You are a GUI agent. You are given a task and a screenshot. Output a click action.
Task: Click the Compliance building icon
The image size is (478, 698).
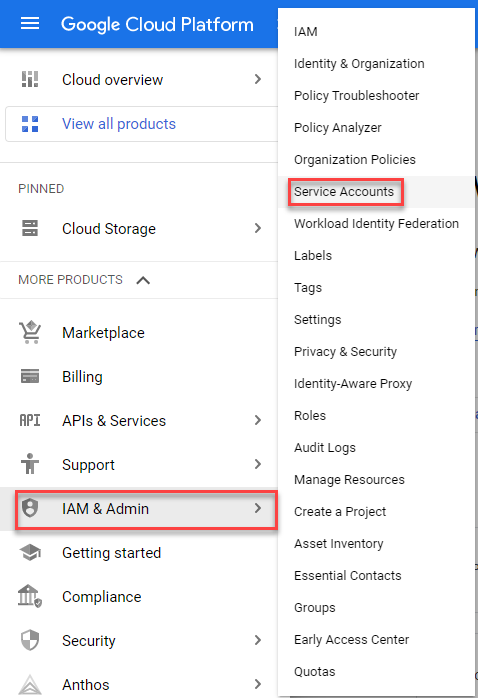(x=30, y=596)
